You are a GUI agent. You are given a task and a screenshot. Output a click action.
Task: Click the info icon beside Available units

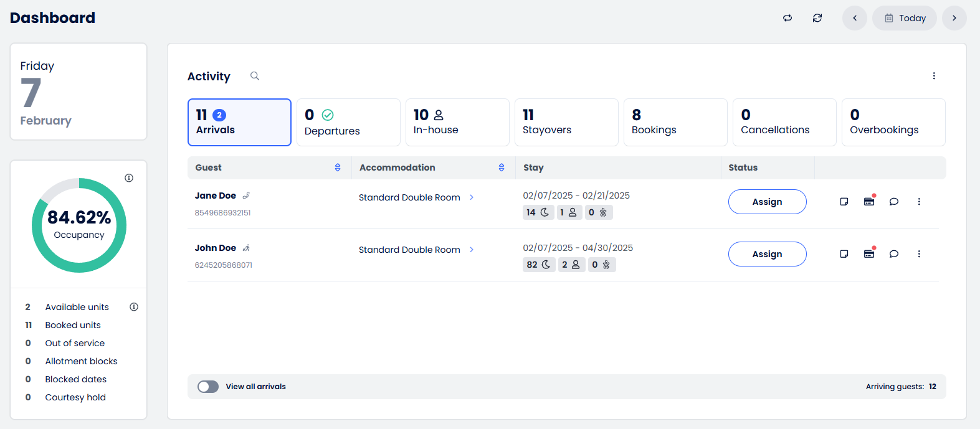click(134, 307)
